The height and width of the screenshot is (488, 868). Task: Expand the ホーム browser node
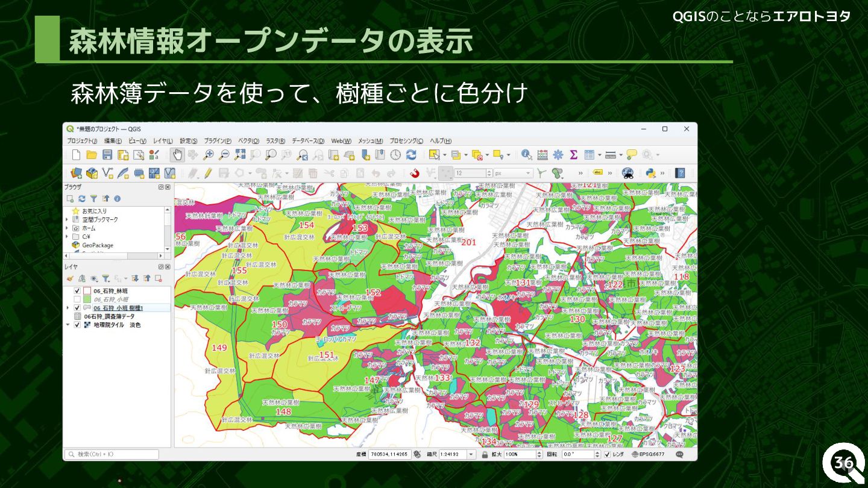click(x=67, y=228)
